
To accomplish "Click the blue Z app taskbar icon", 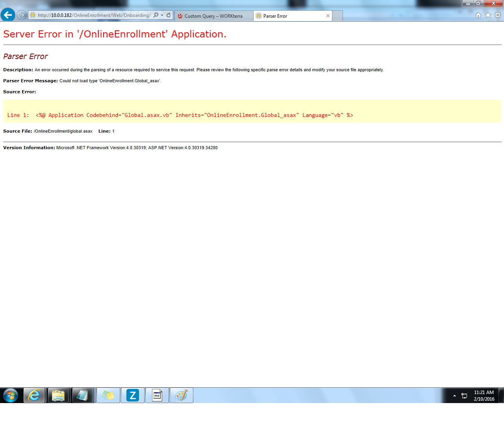I will [133, 395].
